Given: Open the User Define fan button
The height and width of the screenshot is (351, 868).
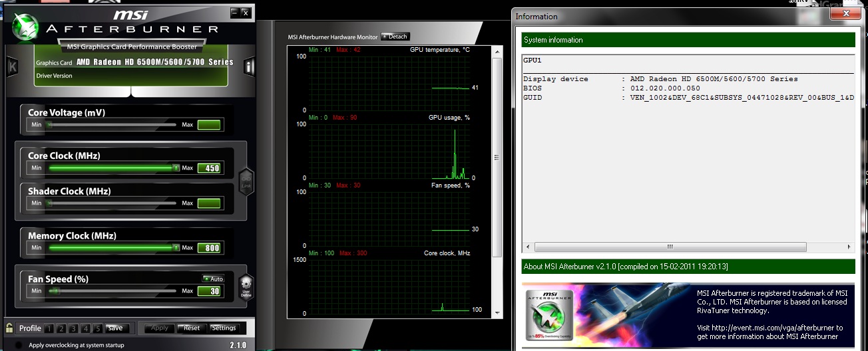Looking at the screenshot, I should point(246,287).
